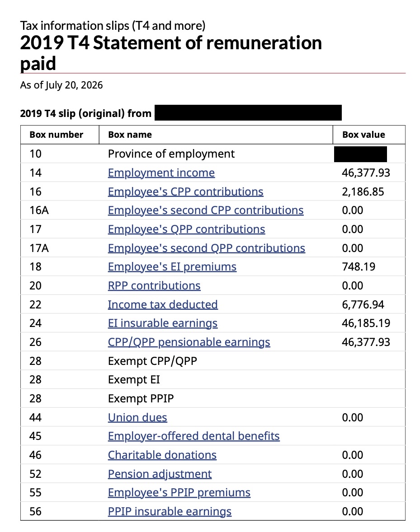Open the CPP/QPP pensionable earnings link

[x=189, y=342]
